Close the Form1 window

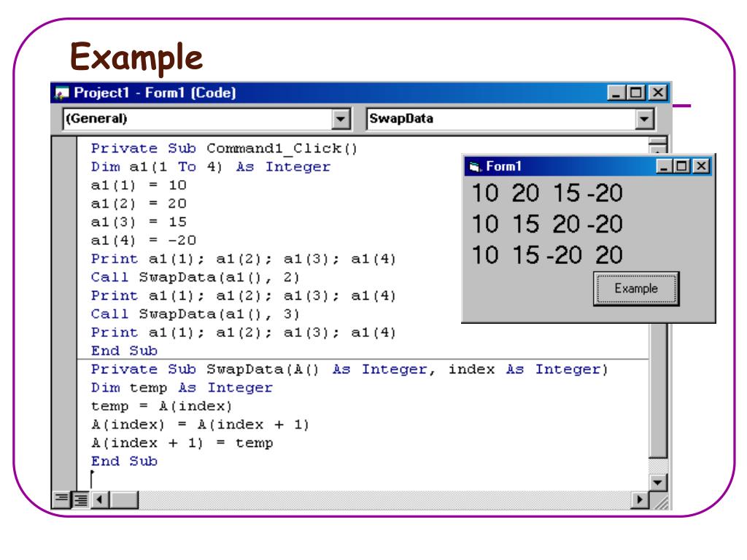pyautogui.click(x=701, y=166)
